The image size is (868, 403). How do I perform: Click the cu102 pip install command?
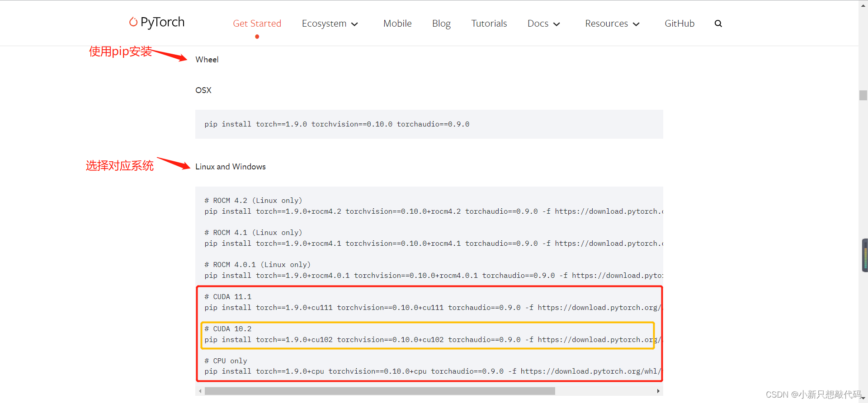point(433,340)
